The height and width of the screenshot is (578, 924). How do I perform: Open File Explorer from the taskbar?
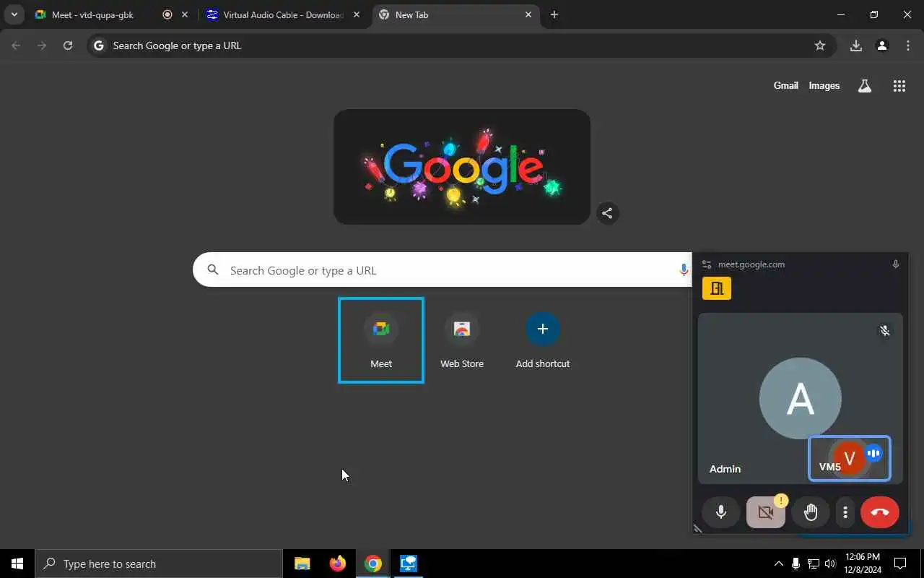pyautogui.click(x=302, y=564)
